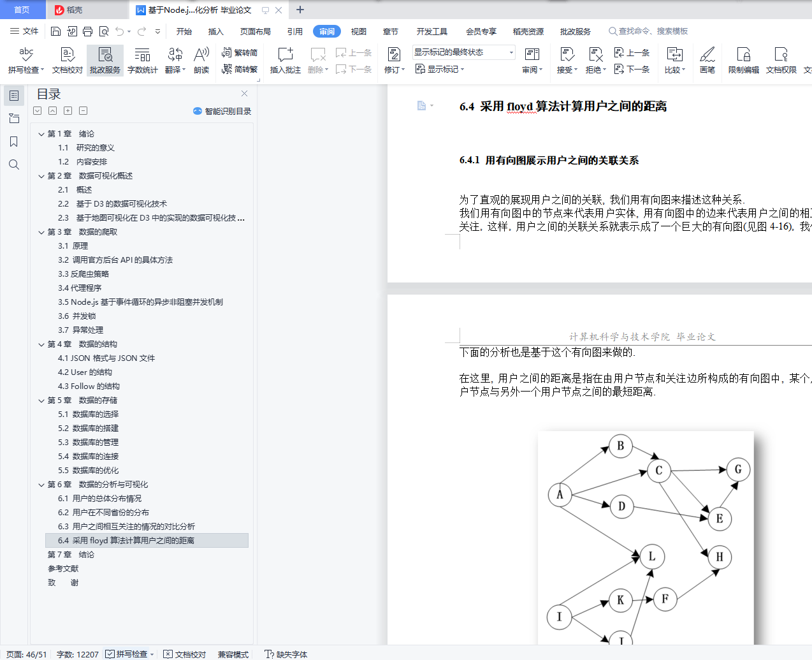The image size is (812, 660).
Task: Open the 拼写检查 spell check tool
Action: pyautogui.click(x=26, y=61)
